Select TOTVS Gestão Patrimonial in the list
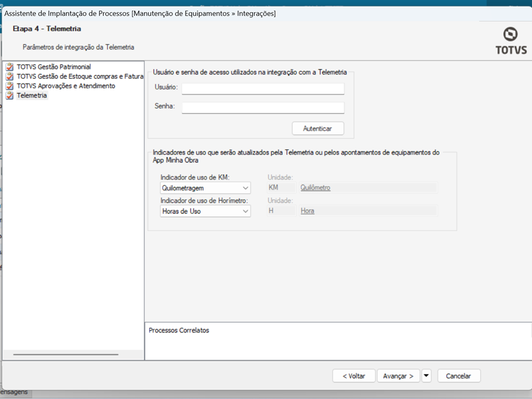The image size is (532, 399). (x=53, y=67)
